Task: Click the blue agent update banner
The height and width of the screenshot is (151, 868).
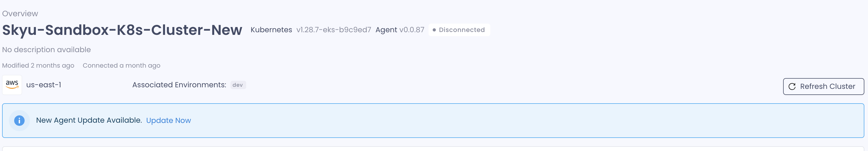Action: (433, 121)
